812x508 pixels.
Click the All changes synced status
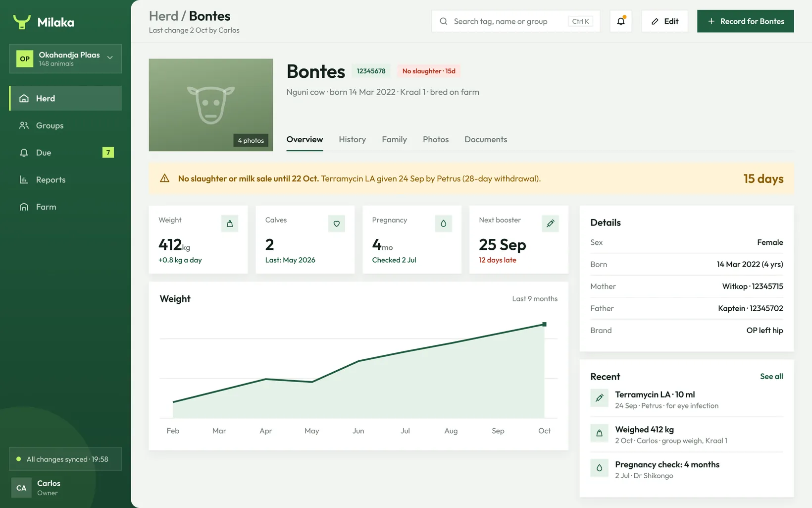[65, 459]
